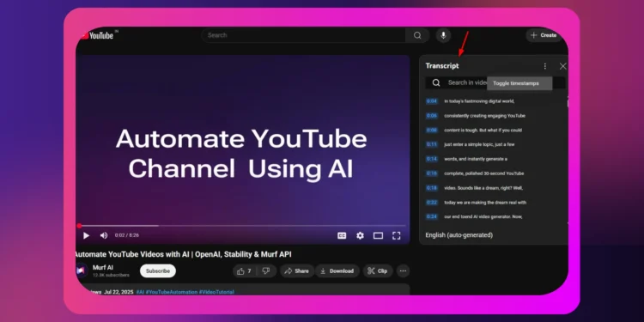The image size is (644, 322).
Task: Open the #VideoTutorial hashtag link
Action: point(216,292)
